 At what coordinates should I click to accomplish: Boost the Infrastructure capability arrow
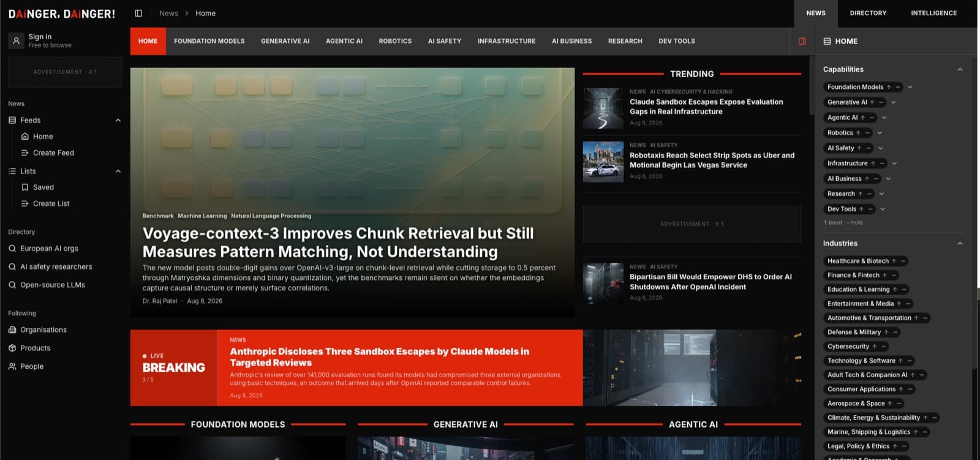(873, 164)
